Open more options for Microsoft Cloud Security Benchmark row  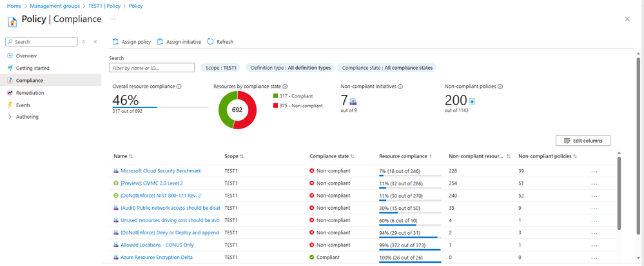tap(594, 172)
